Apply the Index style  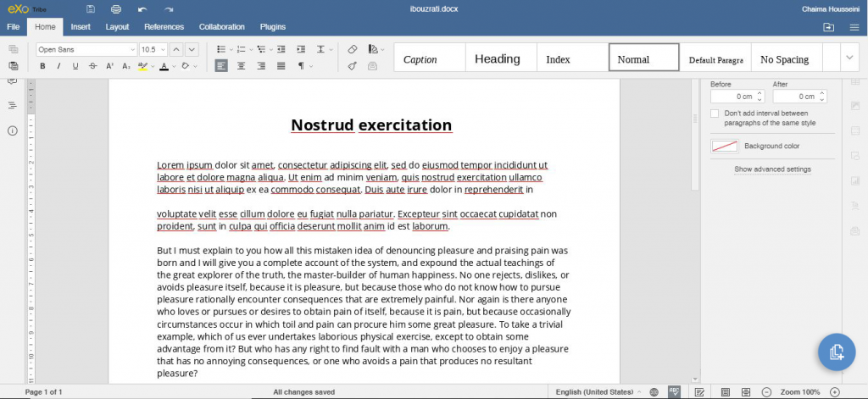click(x=572, y=58)
